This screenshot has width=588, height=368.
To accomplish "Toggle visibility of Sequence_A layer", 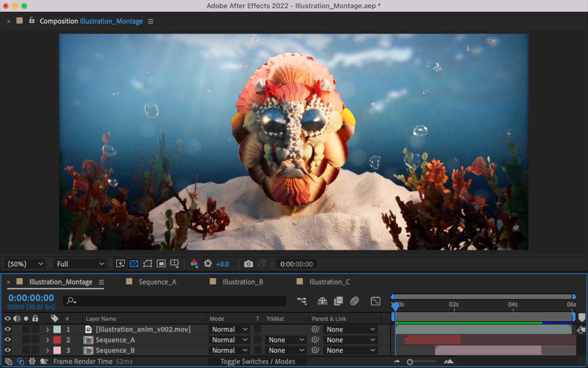I will 7,340.
